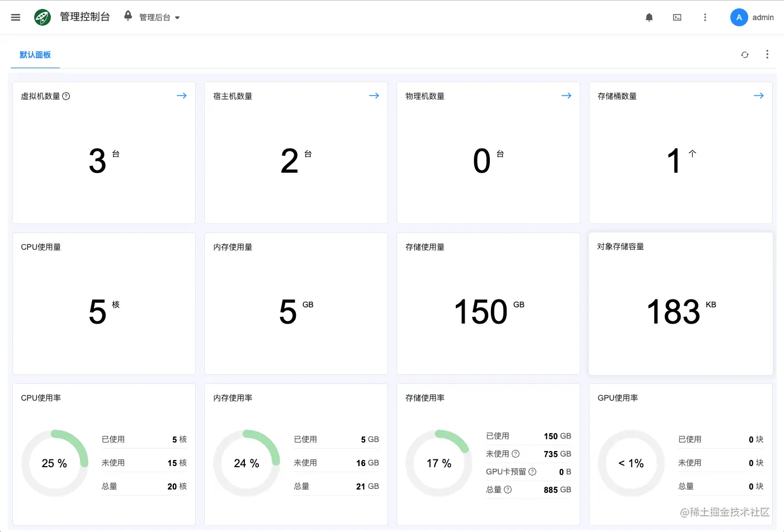Open host list via 宿主机数量 arrow
The image size is (784, 532).
(x=374, y=96)
